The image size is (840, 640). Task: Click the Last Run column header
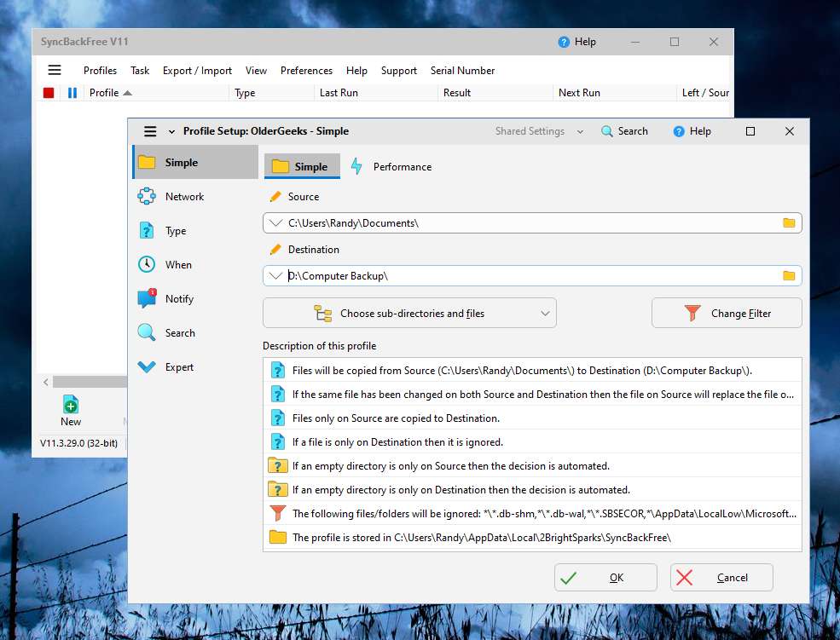[x=376, y=93]
